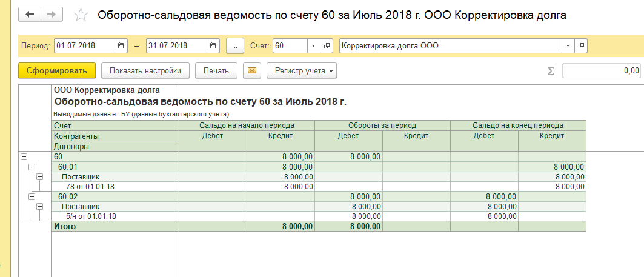Open organization dropdown list arrow
The width and height of the screenshot is (644, 277).
(x=568, y=45)
